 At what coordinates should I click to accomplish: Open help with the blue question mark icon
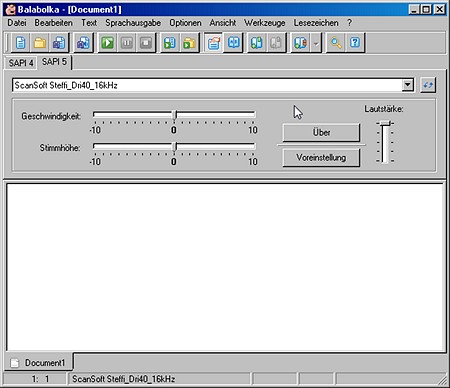click(x=355, y=43)
